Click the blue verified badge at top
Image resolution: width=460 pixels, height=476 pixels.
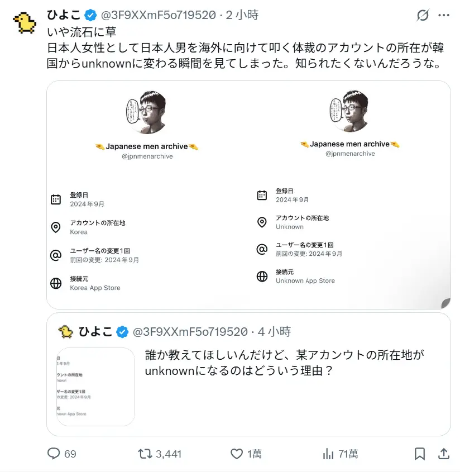90,15
